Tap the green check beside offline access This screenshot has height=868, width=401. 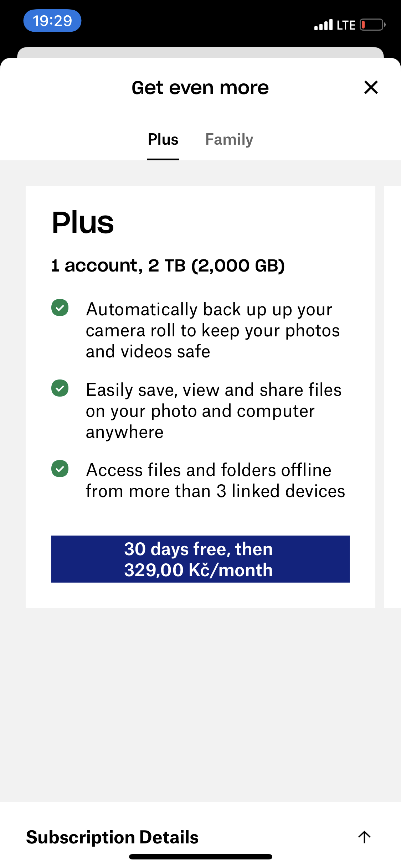pyautogui.click(x=60, y=469)
